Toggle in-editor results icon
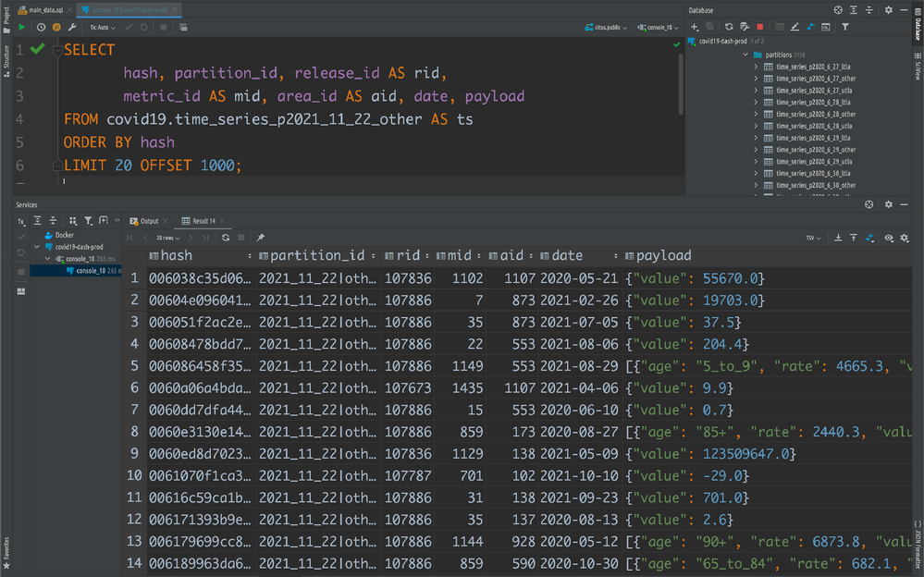The width and height of the screenshot is (924, 577). [x=183, y=27]
